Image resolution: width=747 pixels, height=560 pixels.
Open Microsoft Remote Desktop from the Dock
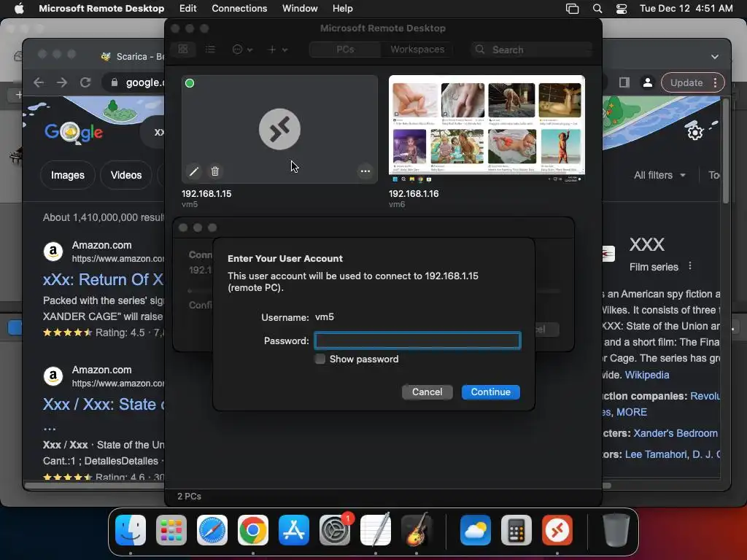(557, 530)
